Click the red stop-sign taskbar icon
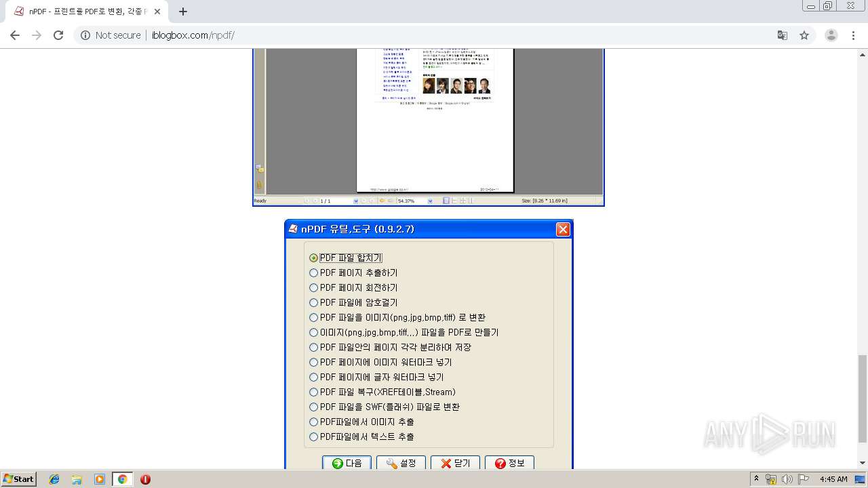This screenshot has height=488, width=868. 145,479
